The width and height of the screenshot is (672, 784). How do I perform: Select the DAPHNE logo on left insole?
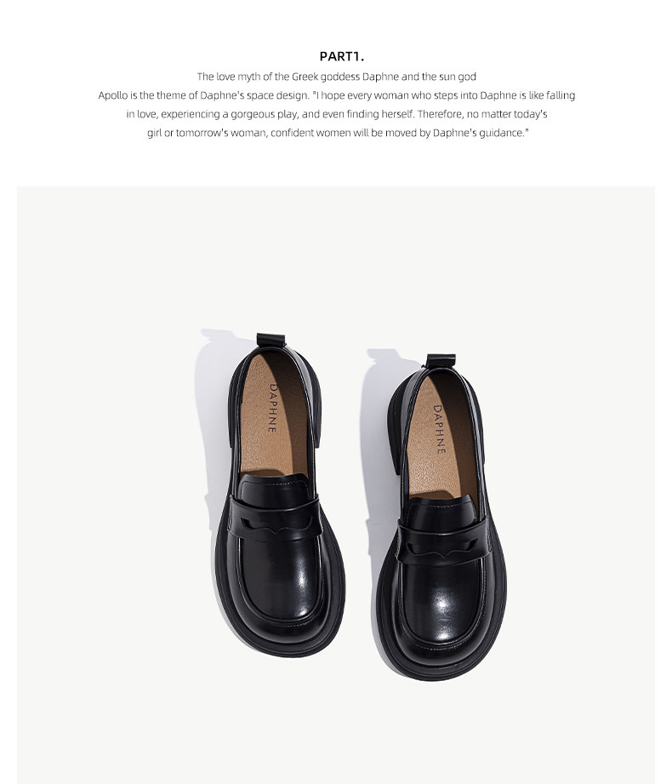[x=272, y=408]
